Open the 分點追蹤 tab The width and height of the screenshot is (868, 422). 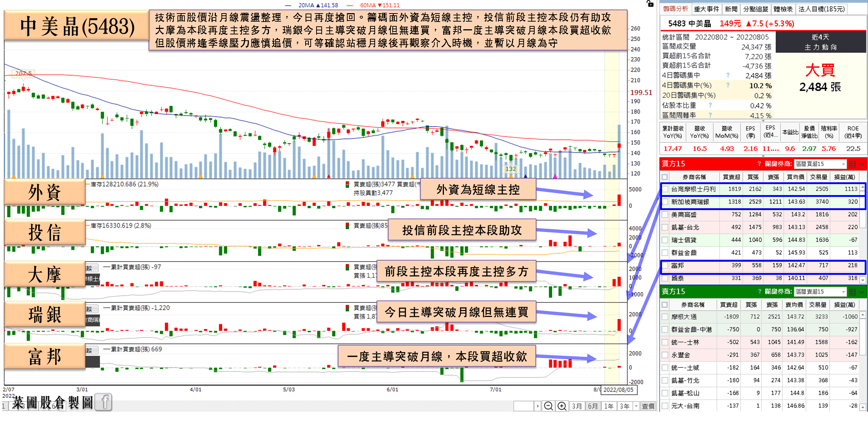coord(756,9)
